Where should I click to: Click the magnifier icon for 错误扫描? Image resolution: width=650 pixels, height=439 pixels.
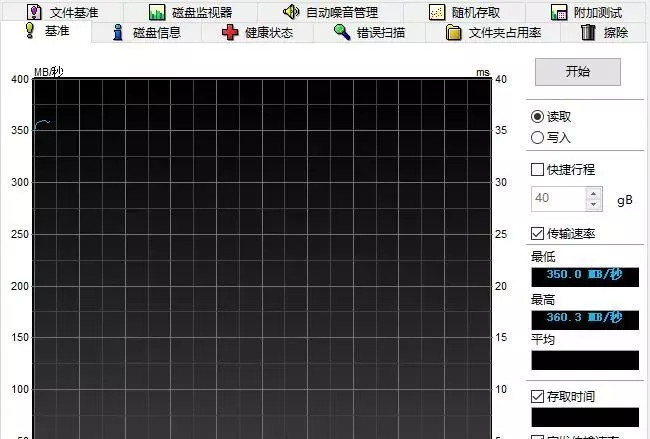coord(342,32)
